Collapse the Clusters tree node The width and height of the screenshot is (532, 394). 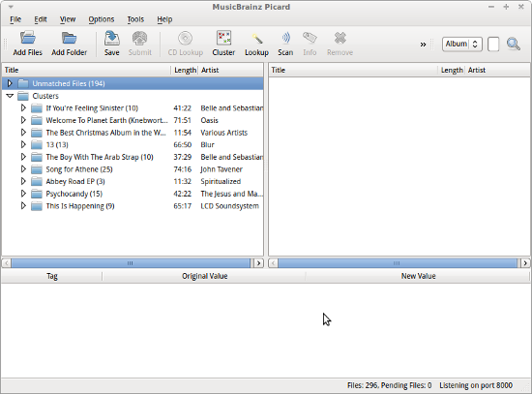[10, 96]
